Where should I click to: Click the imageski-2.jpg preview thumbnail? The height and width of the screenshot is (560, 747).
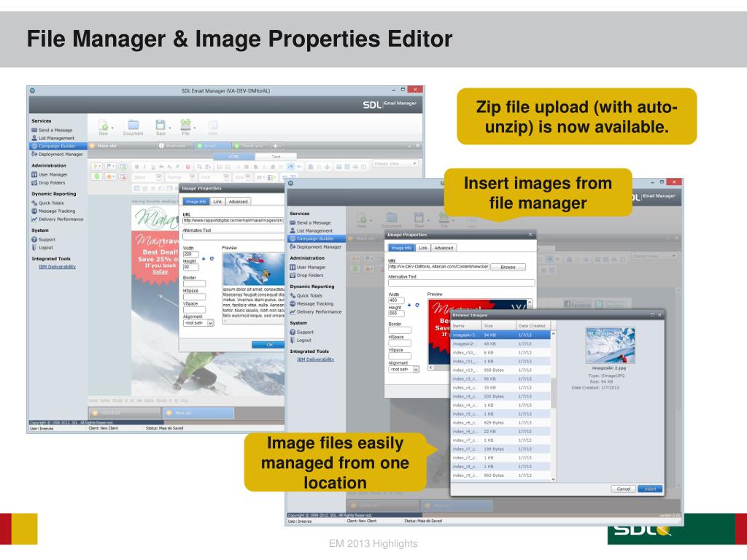pos(610,346)
